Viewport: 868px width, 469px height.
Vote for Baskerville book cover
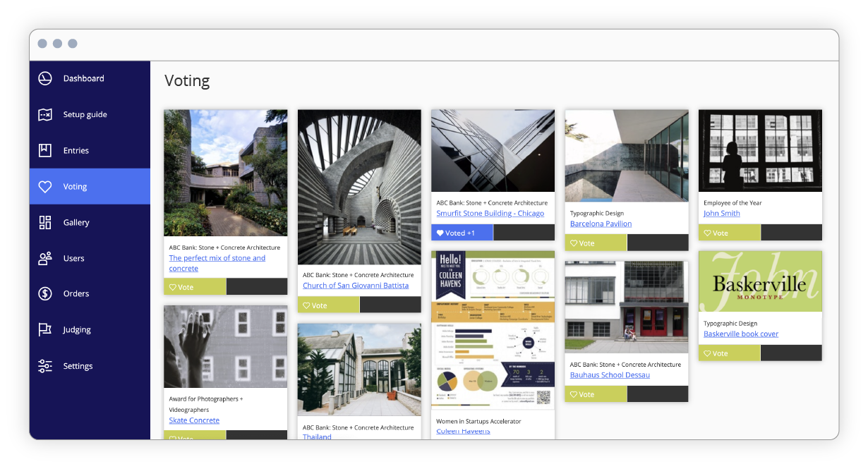(x=730, y=353)
